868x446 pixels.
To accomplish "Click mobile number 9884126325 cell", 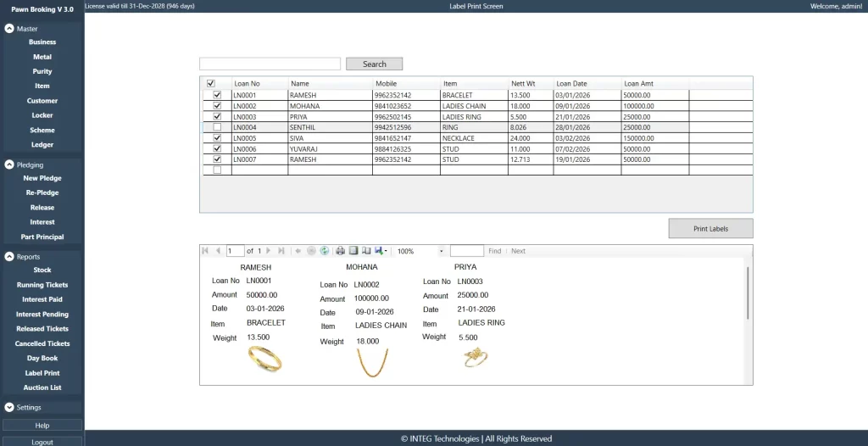I will (406, 149).
